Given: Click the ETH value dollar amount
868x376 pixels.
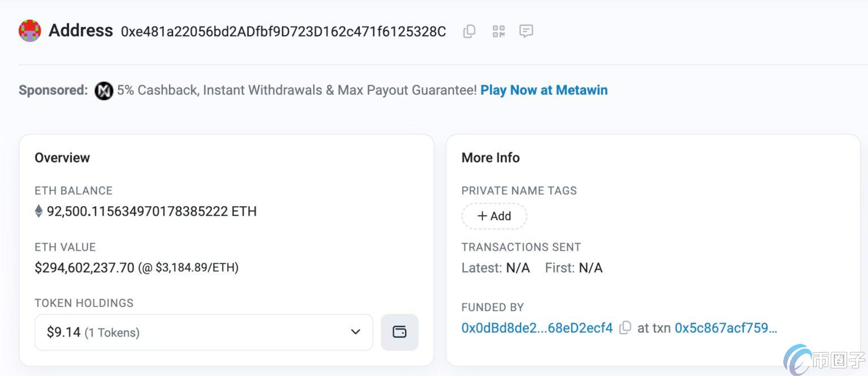Looking at the screenshot, I should [x=85, y=268].
